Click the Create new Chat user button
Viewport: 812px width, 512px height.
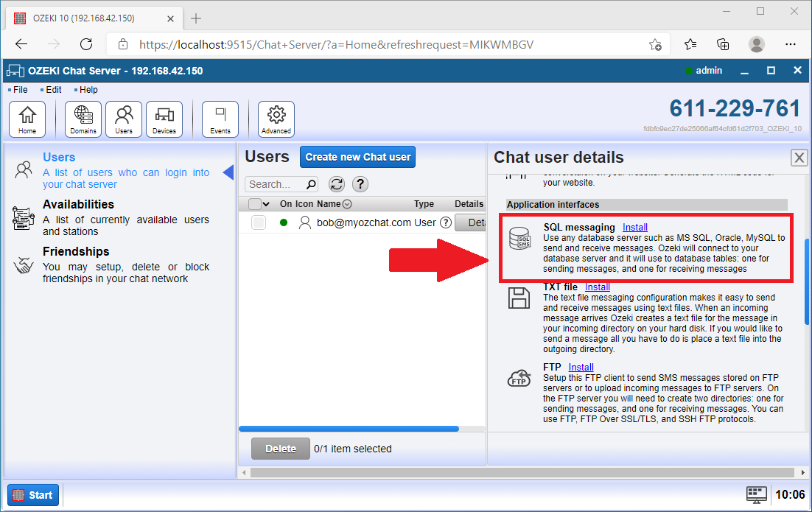[357, 157]
